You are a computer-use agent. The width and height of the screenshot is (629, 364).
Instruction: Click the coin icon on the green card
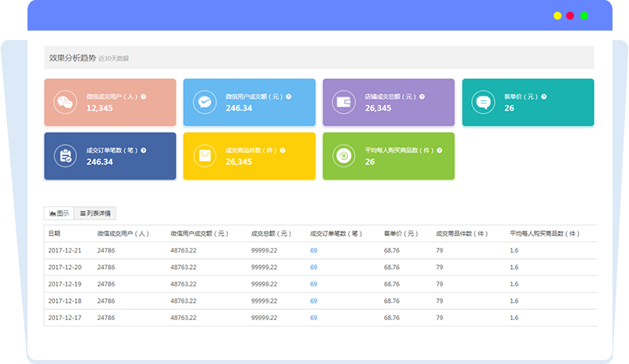point(343,155)
